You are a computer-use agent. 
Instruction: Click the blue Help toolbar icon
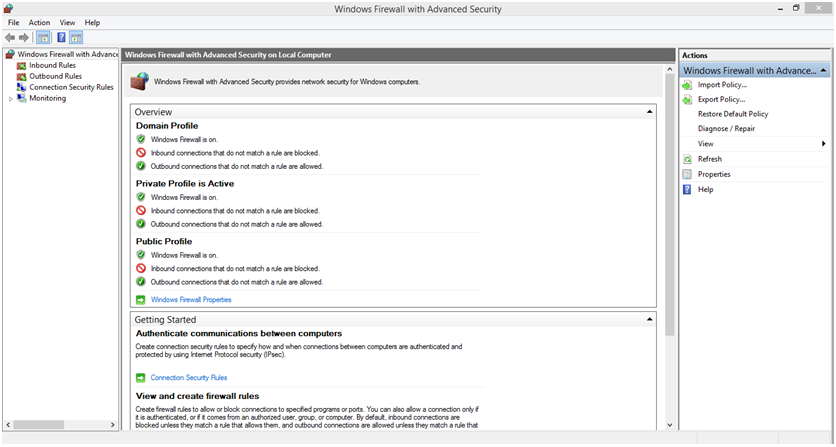point(61,37)
